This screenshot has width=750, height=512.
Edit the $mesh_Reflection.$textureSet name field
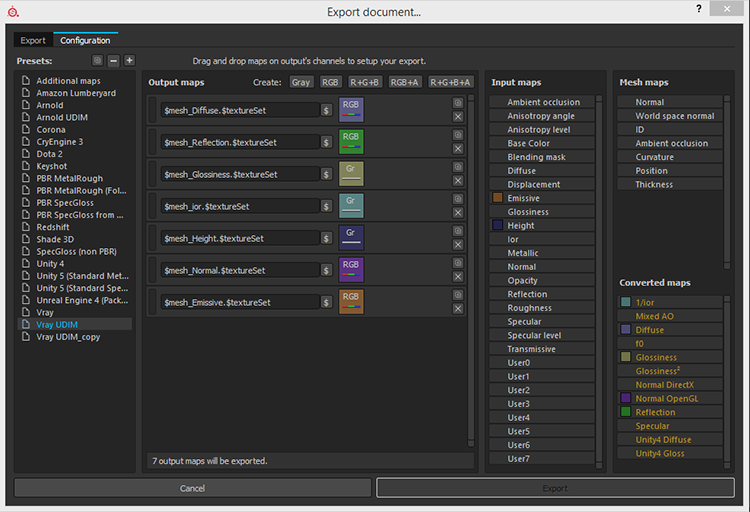tap(240, 143)
